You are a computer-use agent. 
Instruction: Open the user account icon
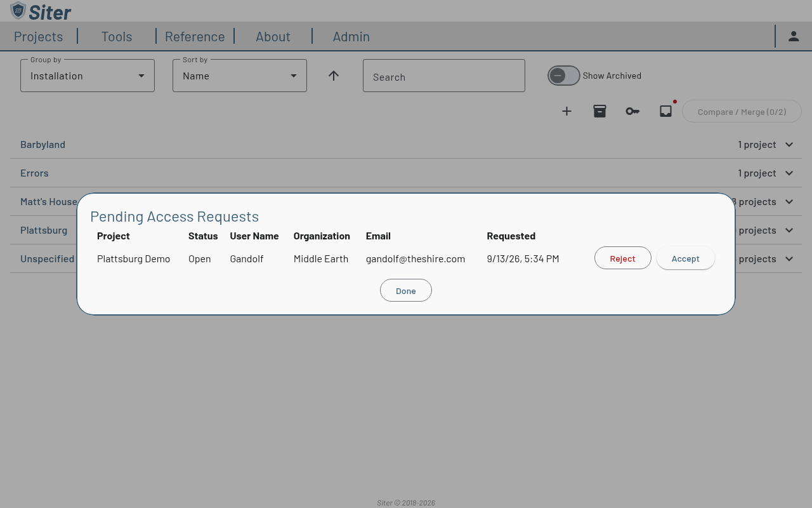coord(794,36)
